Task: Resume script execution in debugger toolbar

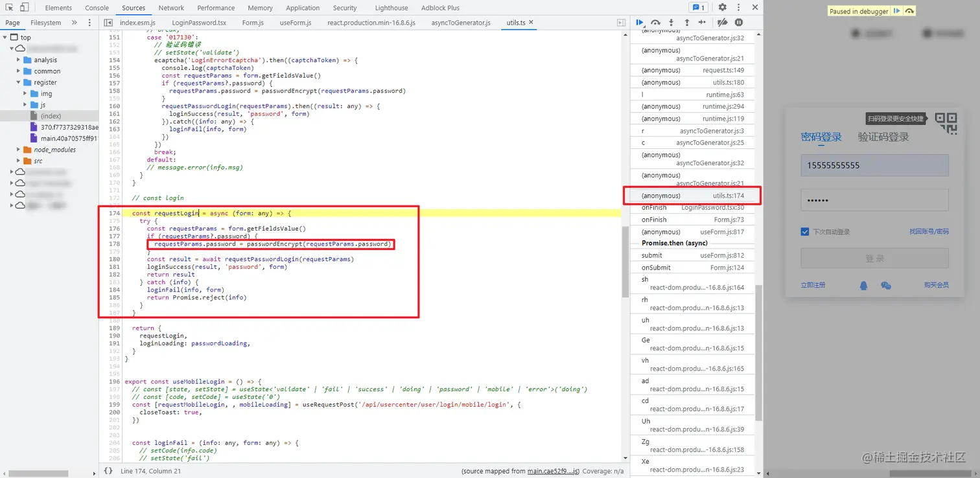Action: click(x=640, y=23)
